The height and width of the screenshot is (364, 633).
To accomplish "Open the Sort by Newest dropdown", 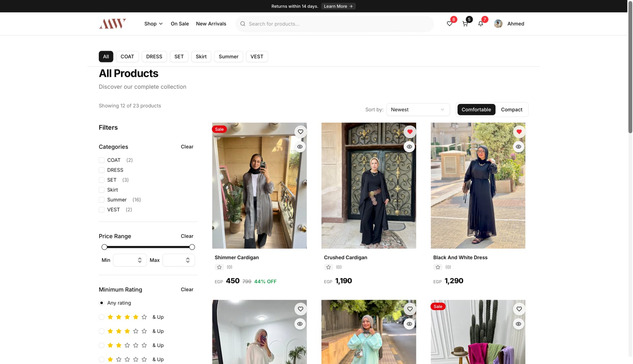I will 418,109.
